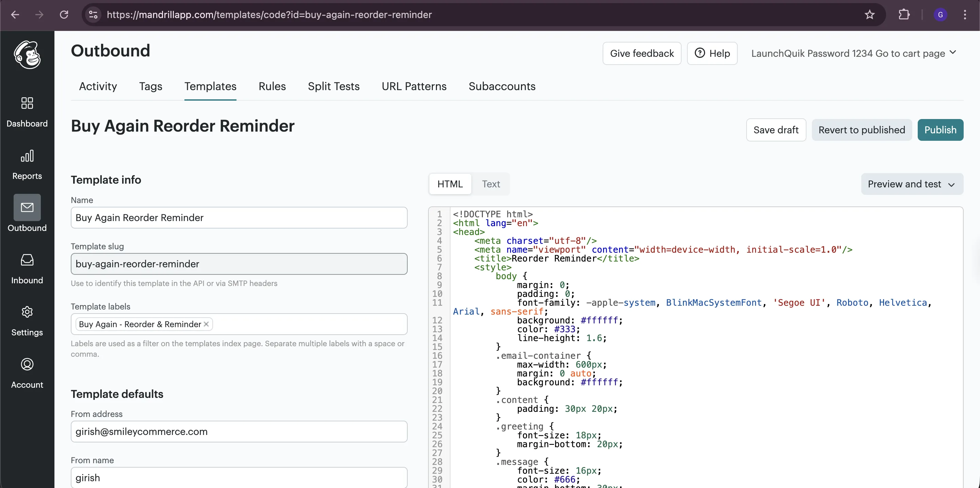
Task: Select the HTML editor tab
Action: click(450, 184)
